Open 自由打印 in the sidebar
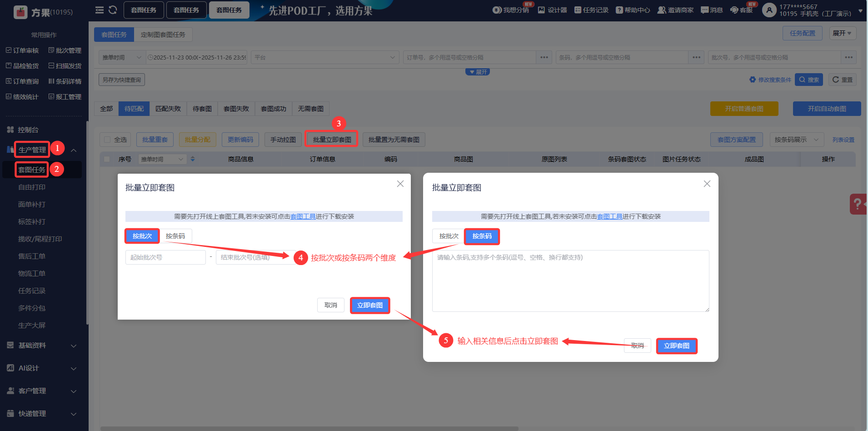Screen dimensions: 868x431 click(32, 187)
